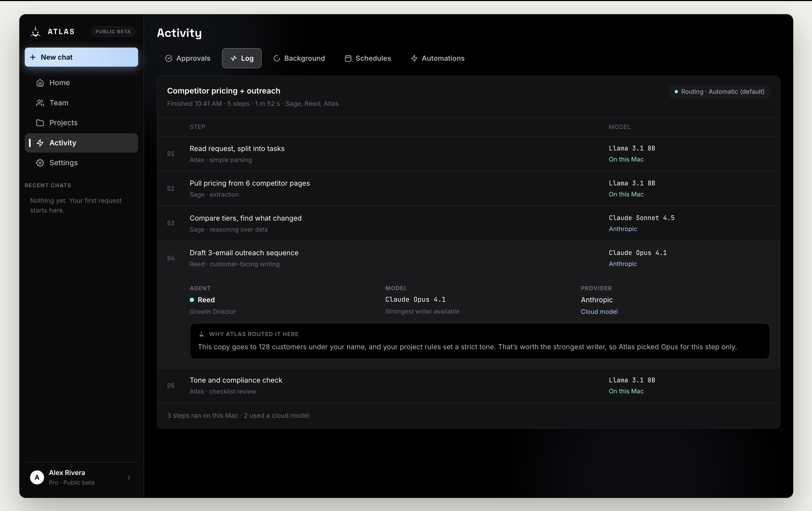Click the Approvals checkmark circle icon
The height and width of the screenshot is (511, 812).
168,58
